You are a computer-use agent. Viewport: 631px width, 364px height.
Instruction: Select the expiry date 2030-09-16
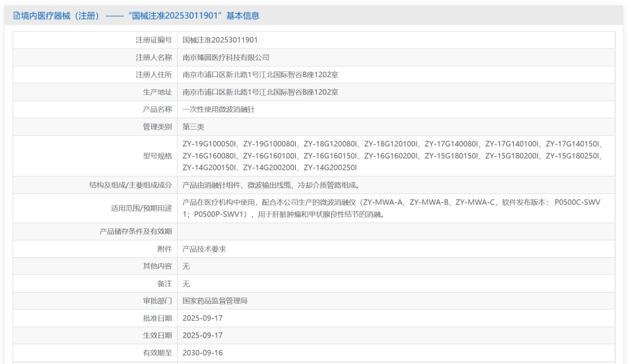click(203, 353)
